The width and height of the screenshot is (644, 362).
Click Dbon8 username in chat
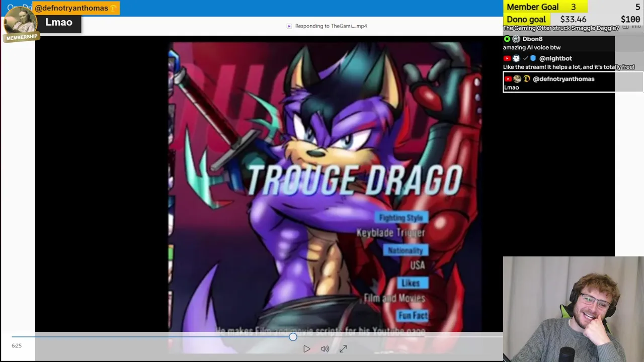point(532,39)
